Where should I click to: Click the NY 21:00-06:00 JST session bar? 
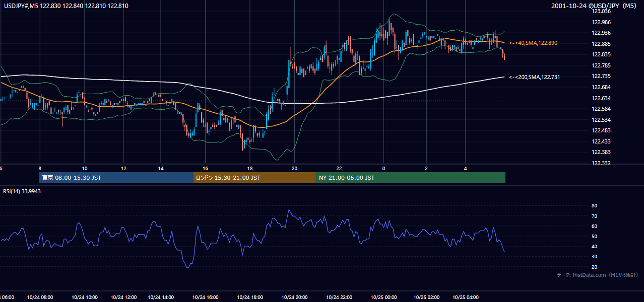click(x=411, y=178)
